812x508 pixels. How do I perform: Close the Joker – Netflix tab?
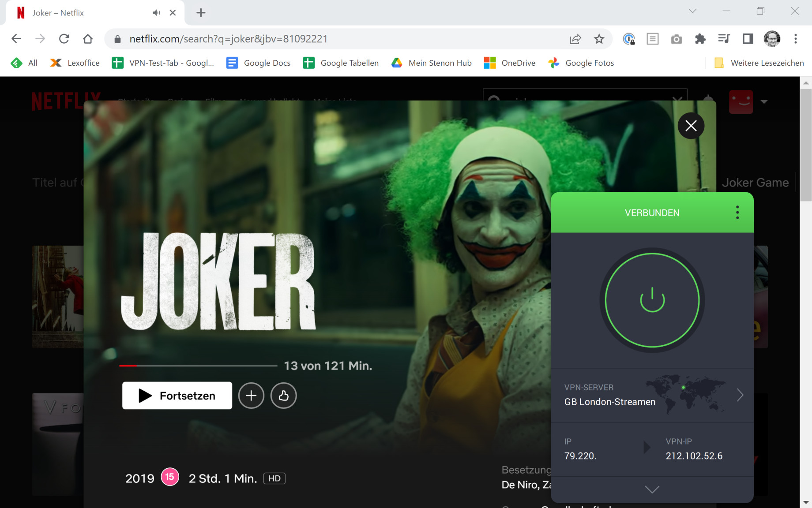(173, 13)
